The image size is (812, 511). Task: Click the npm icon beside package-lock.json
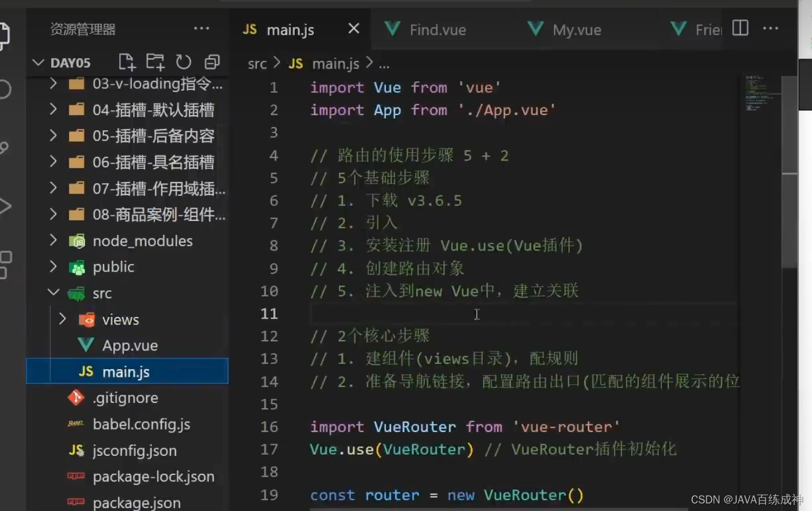(76, 476)
